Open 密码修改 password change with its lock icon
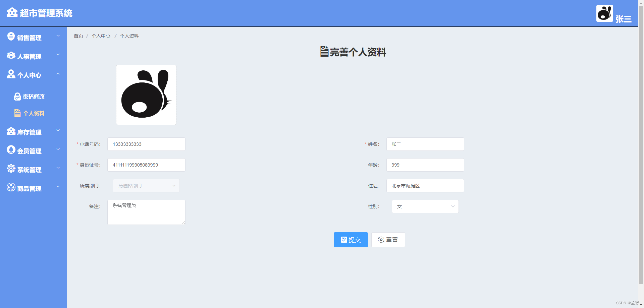The image size is (644, 308). pos(17,96)
